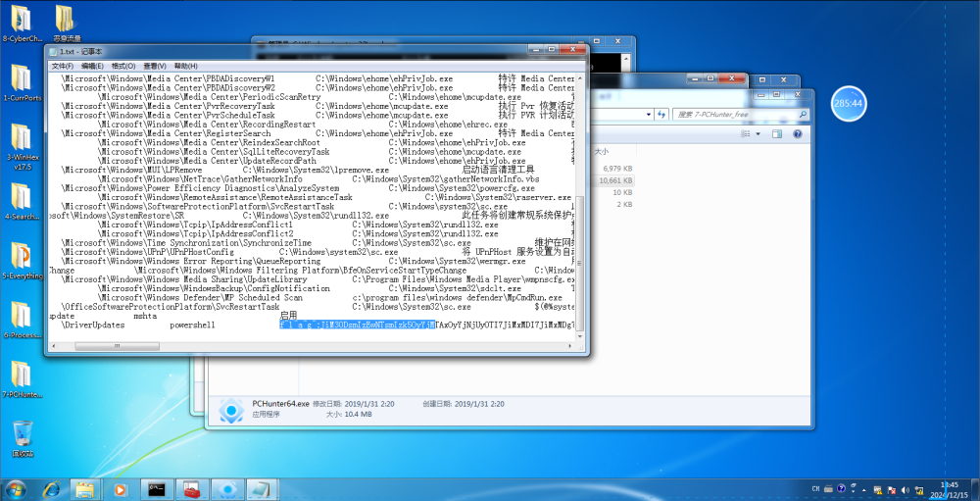This screenshot has height=501, width=980.
Task: Open the taskbar clock and date
Action: pos(950,489)
